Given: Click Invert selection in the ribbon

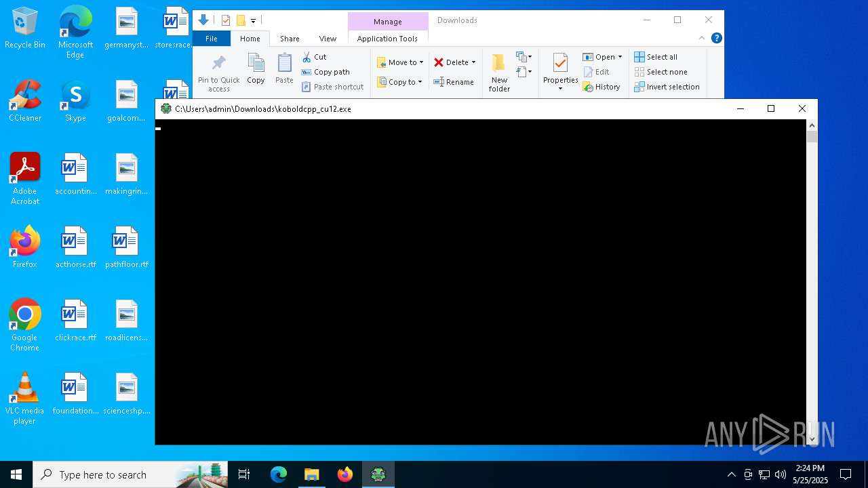Looking at the screenshot, I should click(667, 87).
